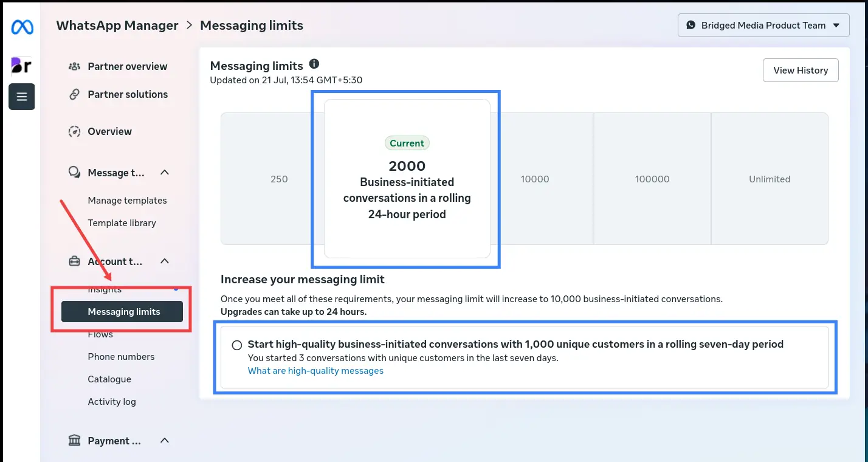Select the conversations requirement radio button

tap(237, 345)
